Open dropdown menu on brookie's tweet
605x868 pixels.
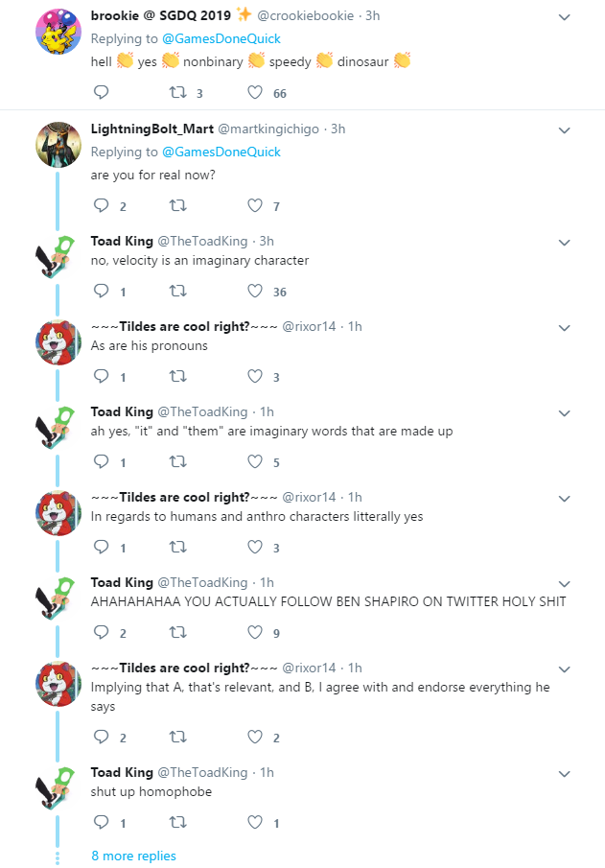pos(564,17)
